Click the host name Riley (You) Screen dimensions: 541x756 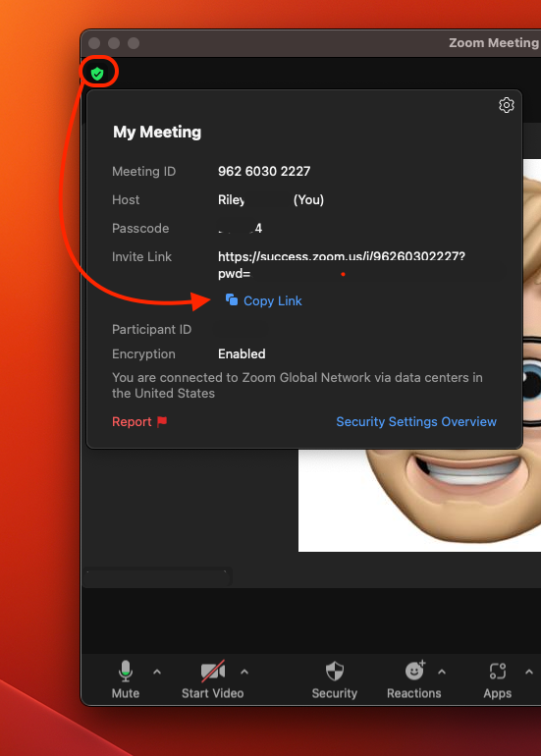(x=271, y=199)
